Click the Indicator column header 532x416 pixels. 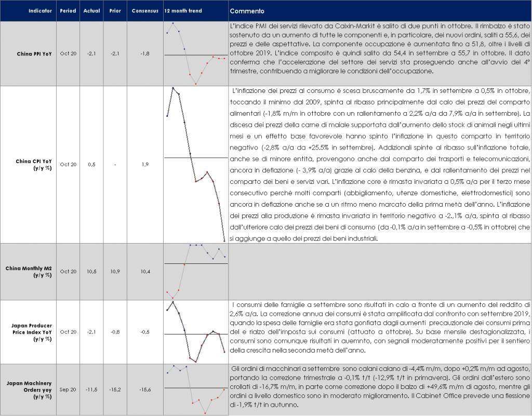pyautogui.click(x=40, y=11)
